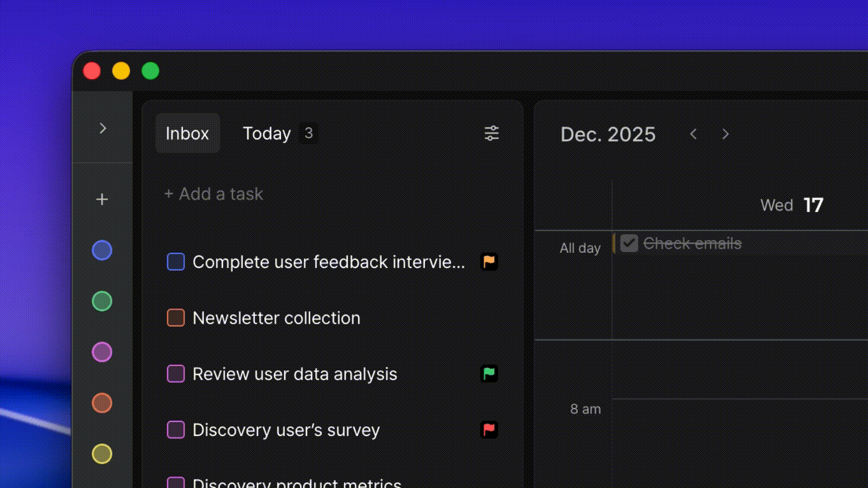
Task: Maximize the window with green button
Action: [150, 71]
